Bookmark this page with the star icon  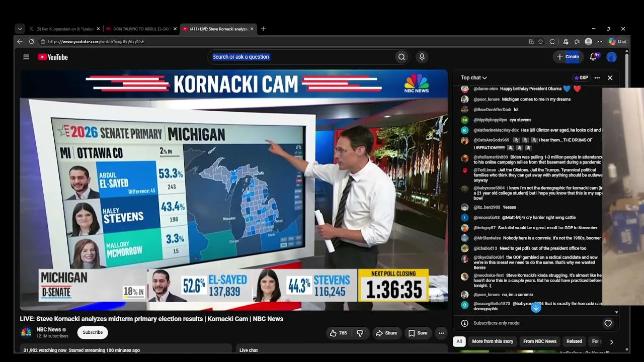click(541, 42)
